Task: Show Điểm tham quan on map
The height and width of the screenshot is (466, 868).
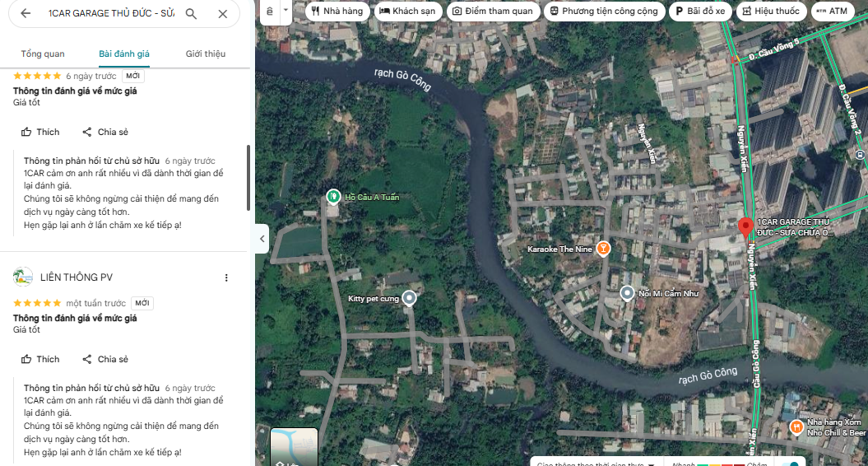Action: pos(493,11)
